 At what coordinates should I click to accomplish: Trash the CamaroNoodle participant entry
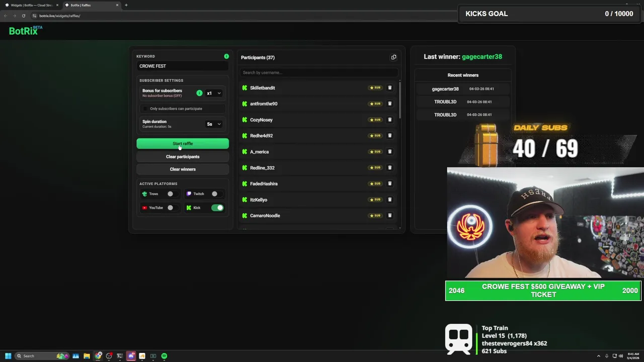click(x=389, y=216)
